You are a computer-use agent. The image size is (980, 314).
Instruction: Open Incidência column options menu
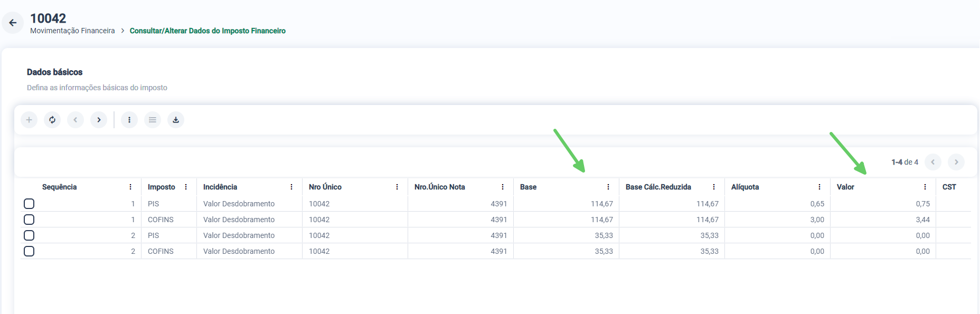pos(291,187)
